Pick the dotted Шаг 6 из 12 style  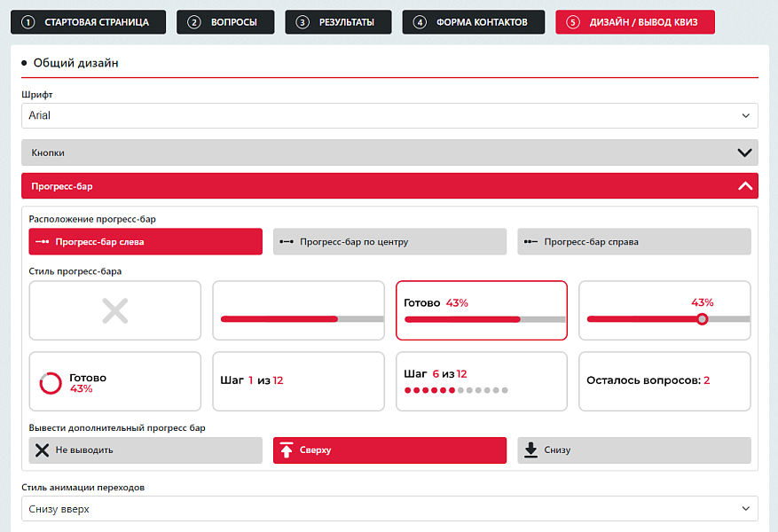(x=481, y=381)
